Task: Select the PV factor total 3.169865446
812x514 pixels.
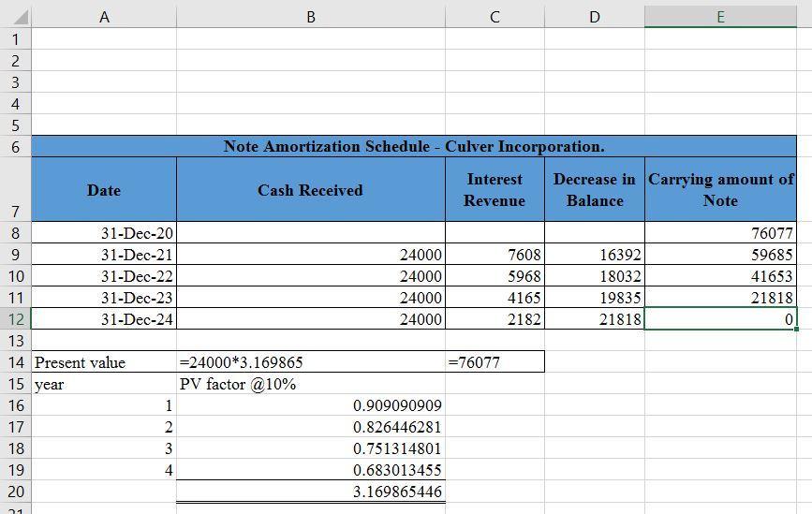Action: coord(311,492)
